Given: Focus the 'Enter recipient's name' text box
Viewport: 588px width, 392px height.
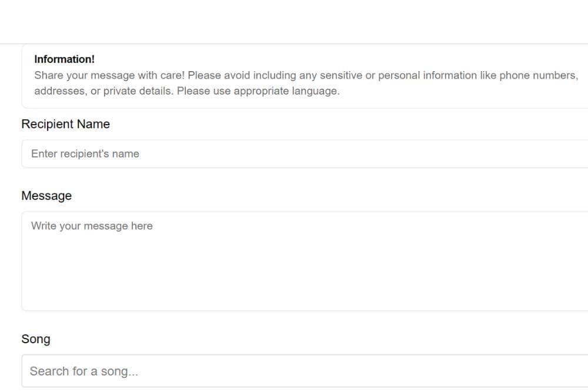Looking at the screenshot, I should pos(176,153).
